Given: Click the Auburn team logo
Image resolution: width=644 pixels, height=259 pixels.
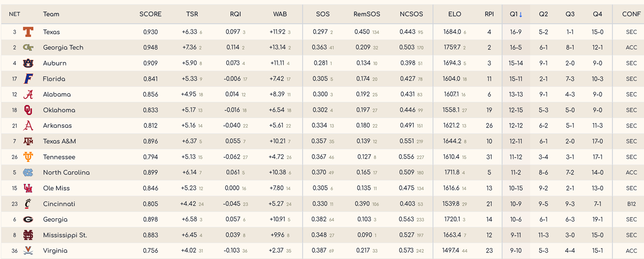Looking at the screenshot, I should [x=28, y=63].
